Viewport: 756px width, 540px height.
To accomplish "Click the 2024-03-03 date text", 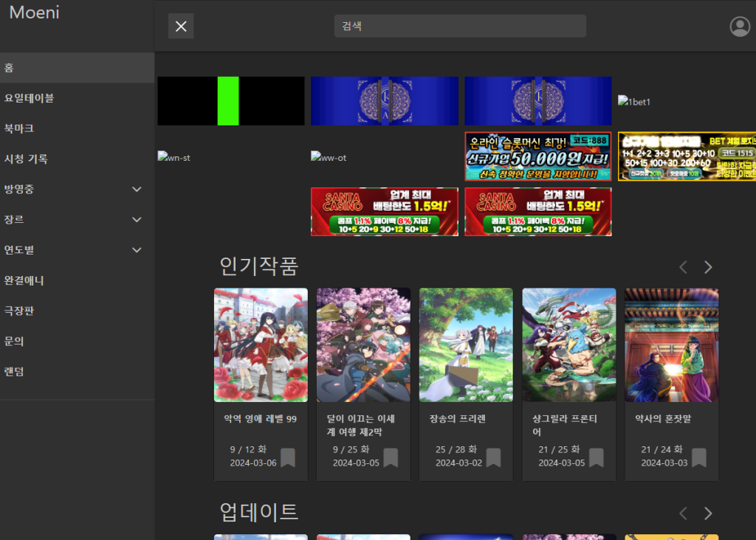I will point(664,463).
